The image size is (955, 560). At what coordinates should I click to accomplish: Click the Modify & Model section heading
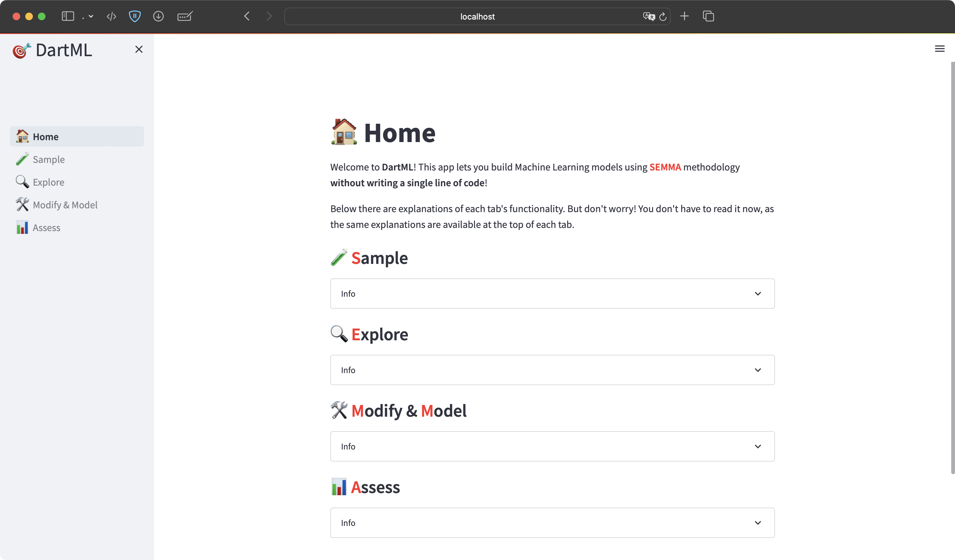[x=409, y=411]
